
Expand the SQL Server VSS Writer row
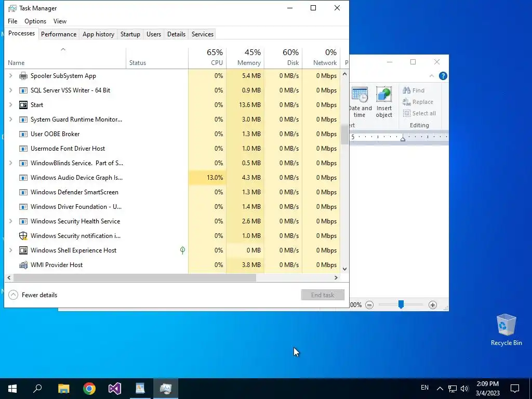[x=10, y=90]
